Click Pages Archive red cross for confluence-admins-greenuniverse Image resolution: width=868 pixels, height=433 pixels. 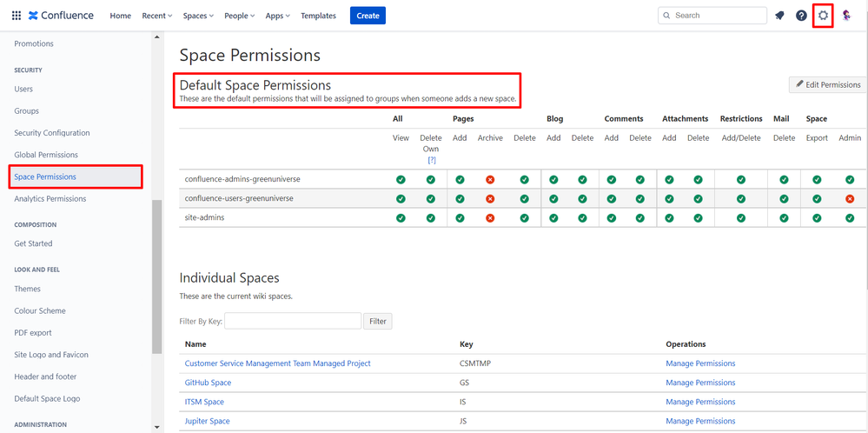click(x=490, y=179)
